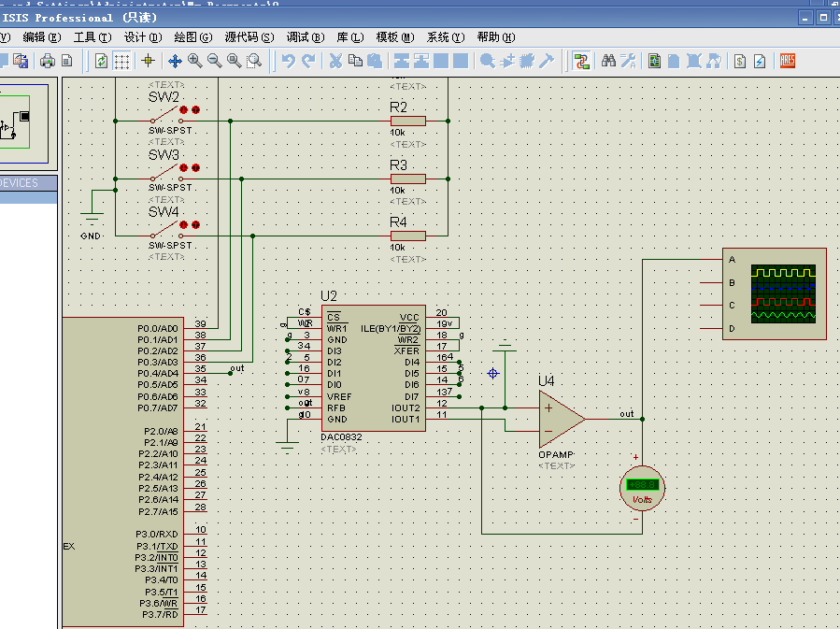Image resolution: width=840 pixels, height=629 pixels.
Task: Click the DAC0832 part label
Action: click(x=341, y=437)
